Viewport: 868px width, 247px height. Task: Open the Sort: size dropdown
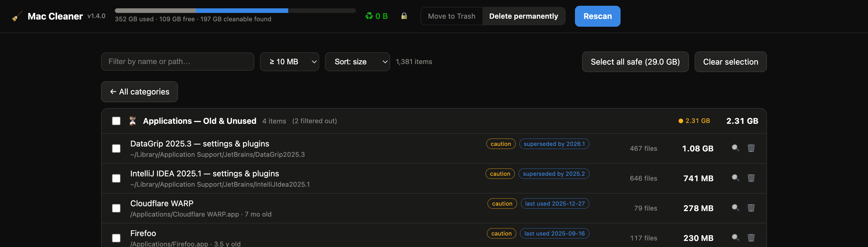pyautogui.click(x=357, y=62)
